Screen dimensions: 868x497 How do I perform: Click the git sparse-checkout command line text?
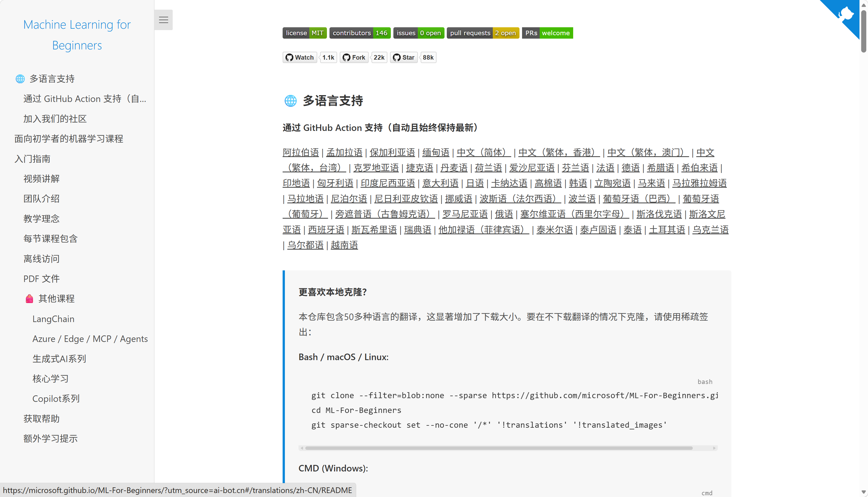(x=489, y=425)
